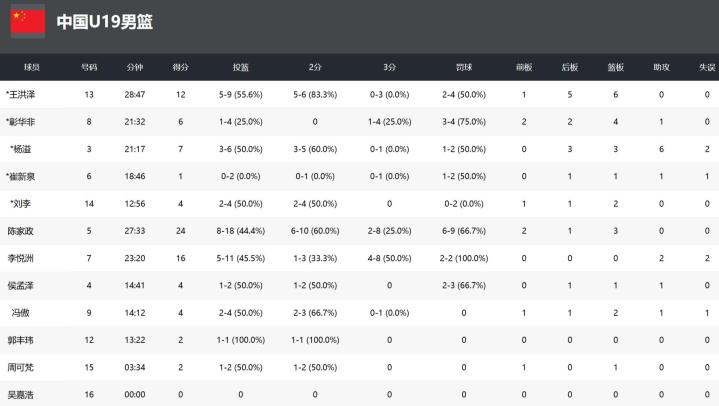Click the 3分 column header
The height and width of the screenshot is (406, 719).
[389, 67]
